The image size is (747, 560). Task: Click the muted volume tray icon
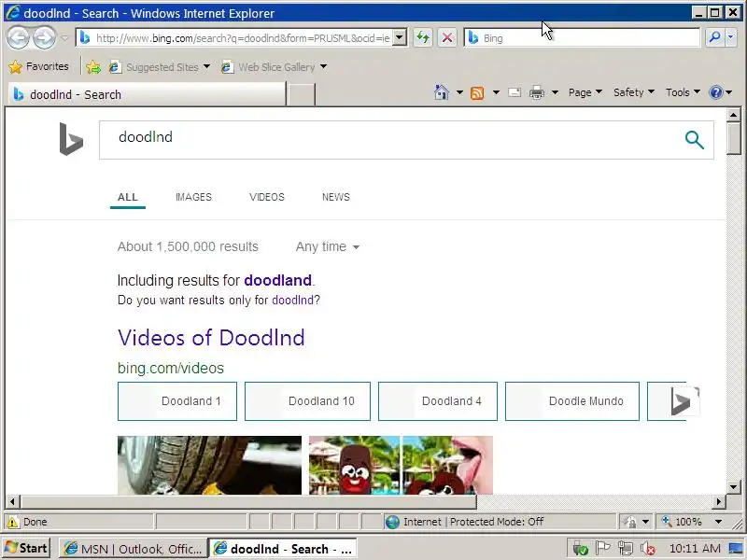(648, 549)
